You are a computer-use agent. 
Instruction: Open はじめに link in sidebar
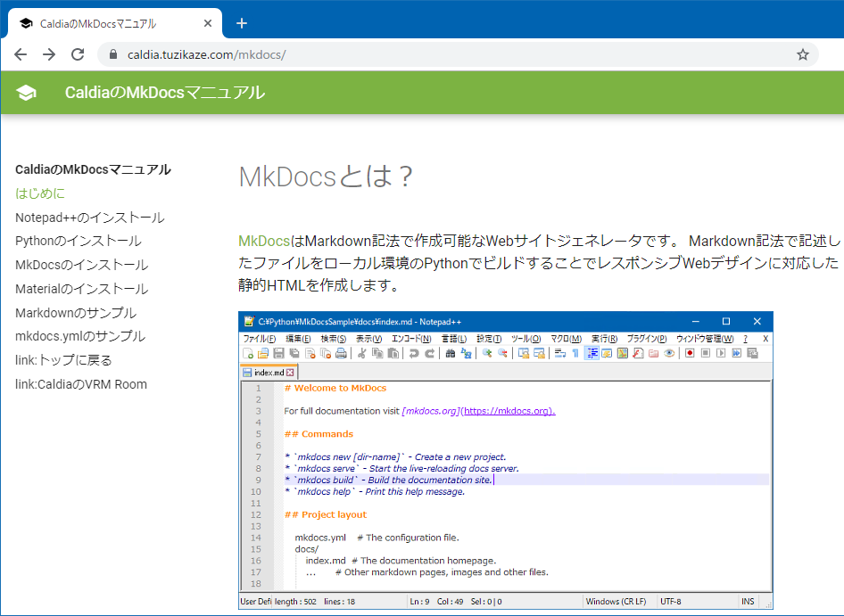pyautogui.click(x=40, y=193)
